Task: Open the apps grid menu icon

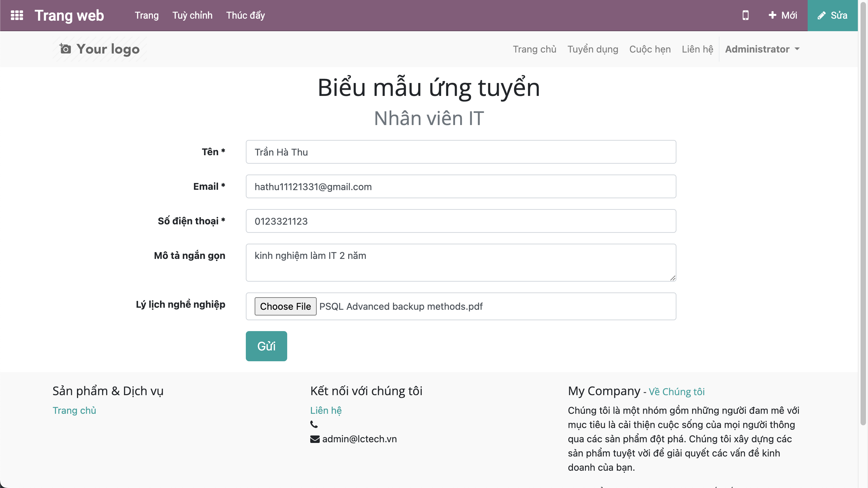Action: coord(17,15)
